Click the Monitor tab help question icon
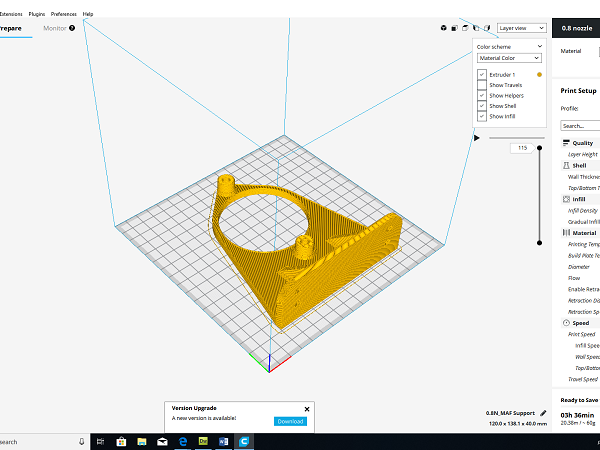Image resolution: width=600 pixels, height=450 pixels. [72, 28]
